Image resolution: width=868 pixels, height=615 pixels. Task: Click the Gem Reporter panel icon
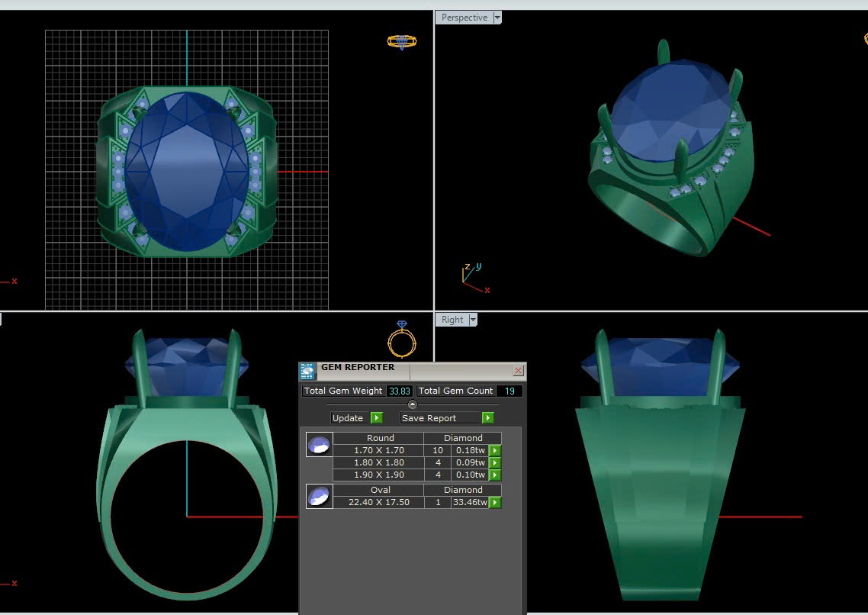(x=307, y=372)
